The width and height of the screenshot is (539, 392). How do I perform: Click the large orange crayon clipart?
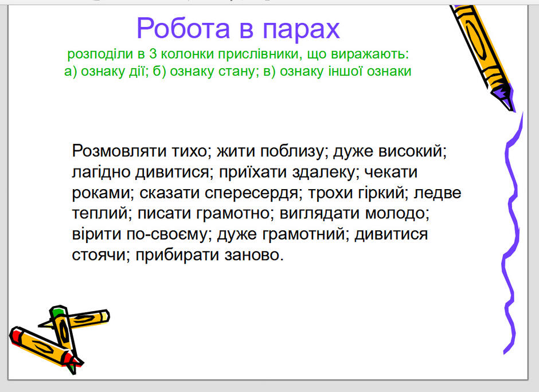483,57
